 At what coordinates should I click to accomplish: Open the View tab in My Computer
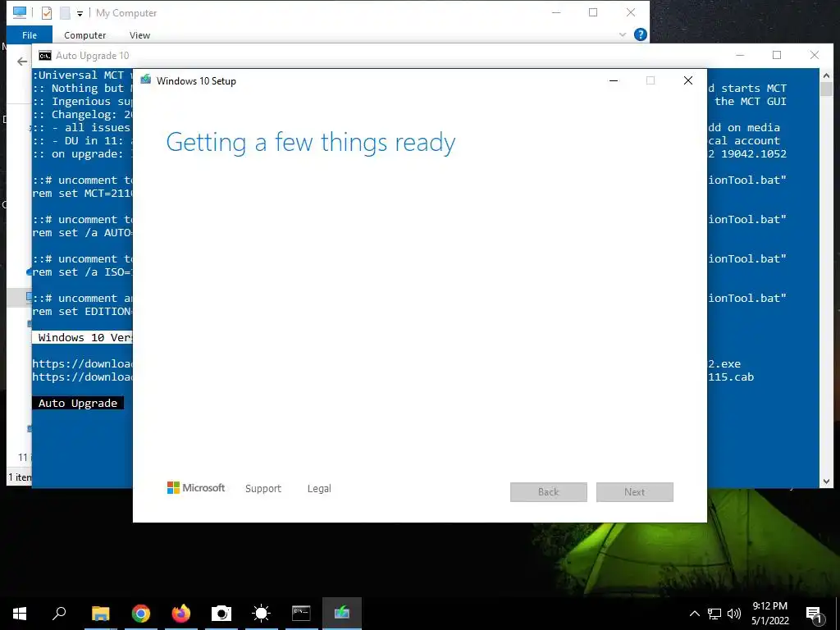pos(139,34)
